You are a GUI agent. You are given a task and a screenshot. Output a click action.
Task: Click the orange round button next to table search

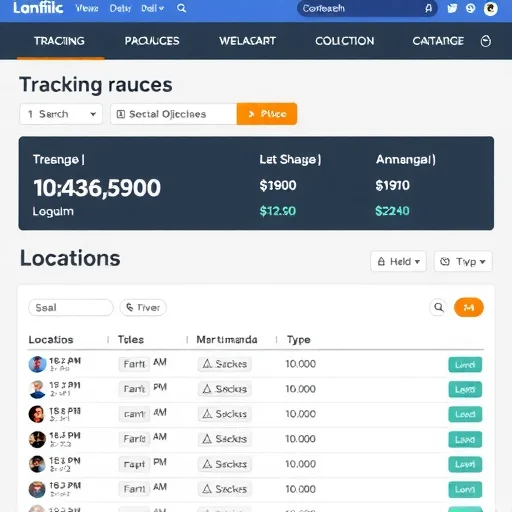click(x=469, y=307)
